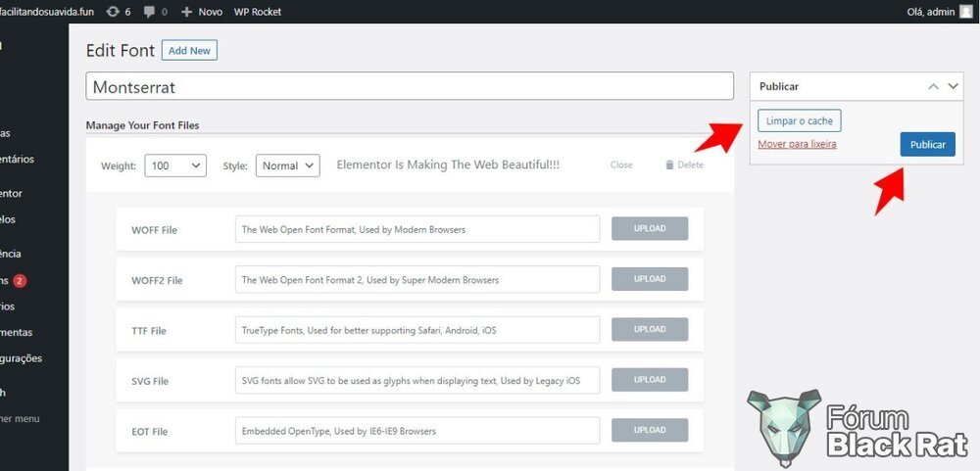Click Mover para lixeira link
980x471 pixels.
pyautogui.click(x=797, y=144)
